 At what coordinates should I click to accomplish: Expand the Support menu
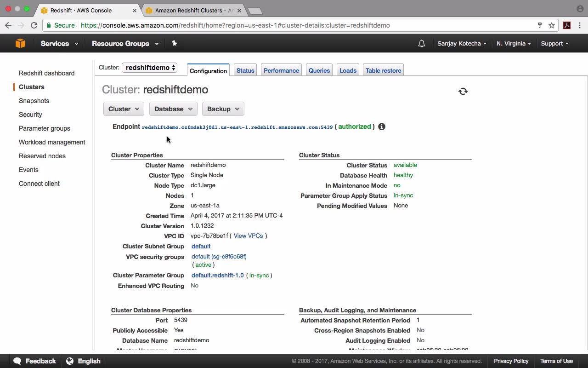554,44
